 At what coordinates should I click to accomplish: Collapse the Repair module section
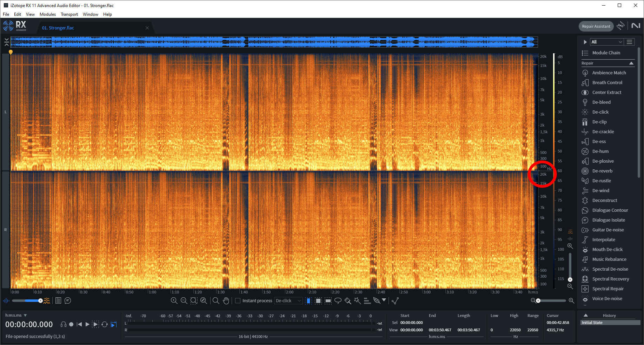point(631,63)
